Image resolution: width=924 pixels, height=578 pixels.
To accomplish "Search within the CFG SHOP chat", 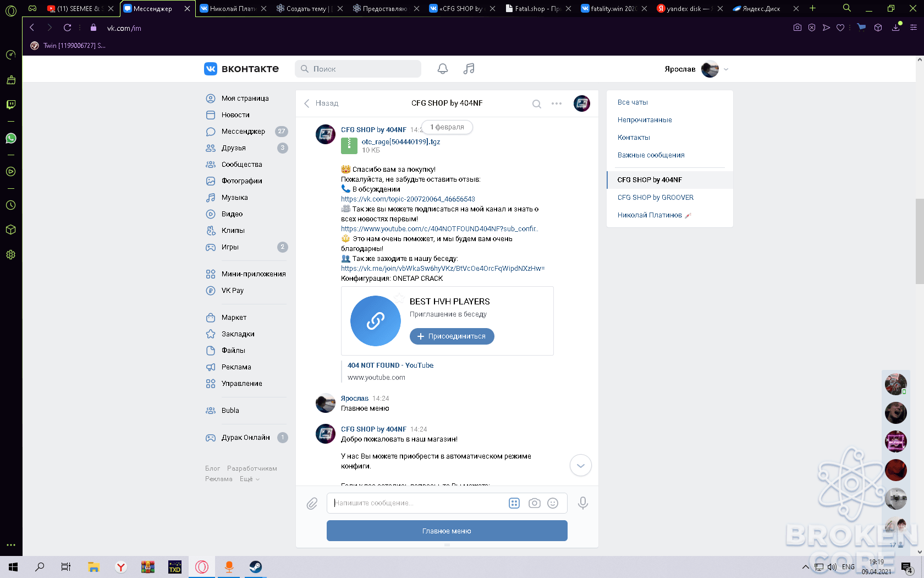I will tap(537, 103).
